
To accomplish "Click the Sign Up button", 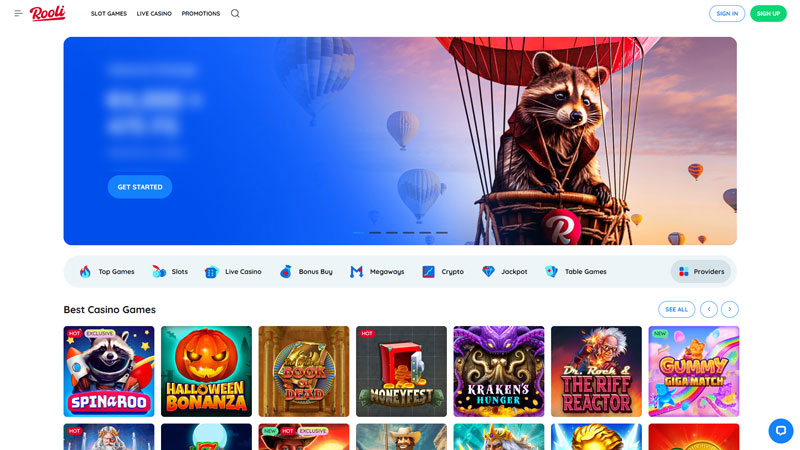I will coord(768,13).
